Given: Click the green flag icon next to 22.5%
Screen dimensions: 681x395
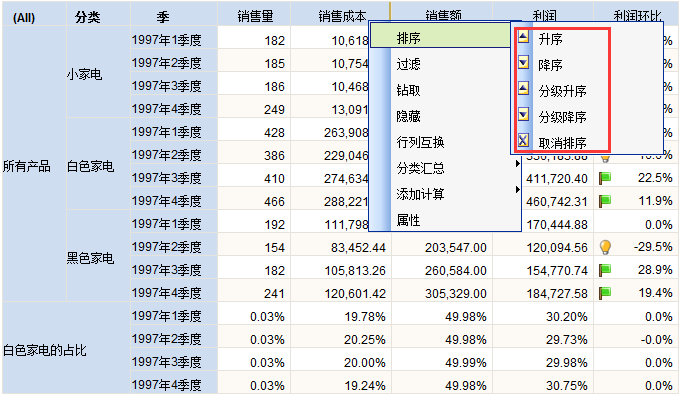Looking at the screenshot, I should point(605,178).
